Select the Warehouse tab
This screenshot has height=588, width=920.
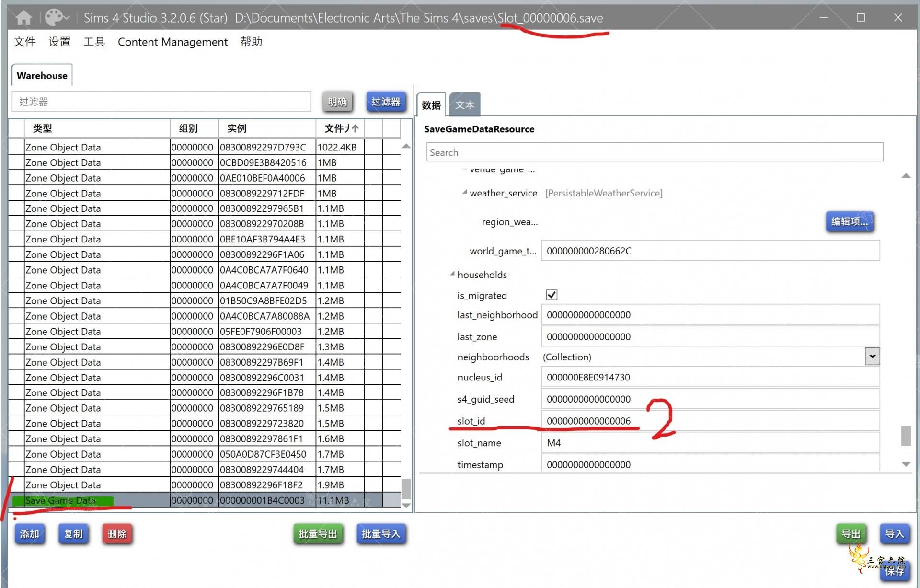pyautogui.click(x=42, y=75)
